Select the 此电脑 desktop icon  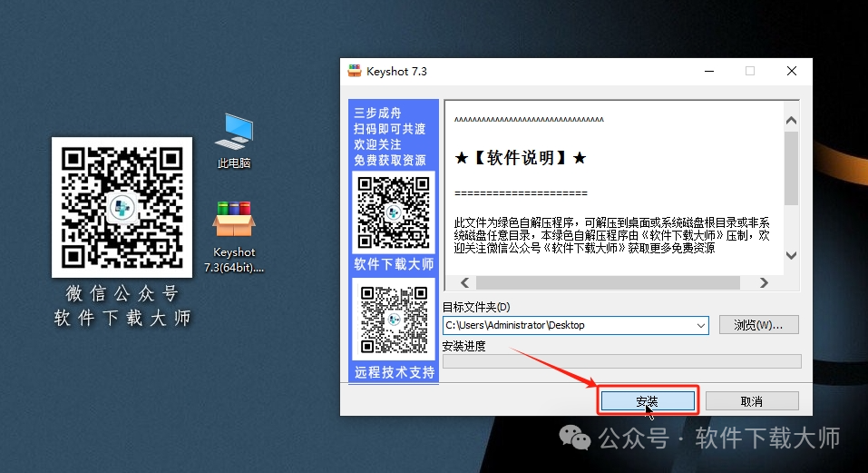(x=234, y=141)
